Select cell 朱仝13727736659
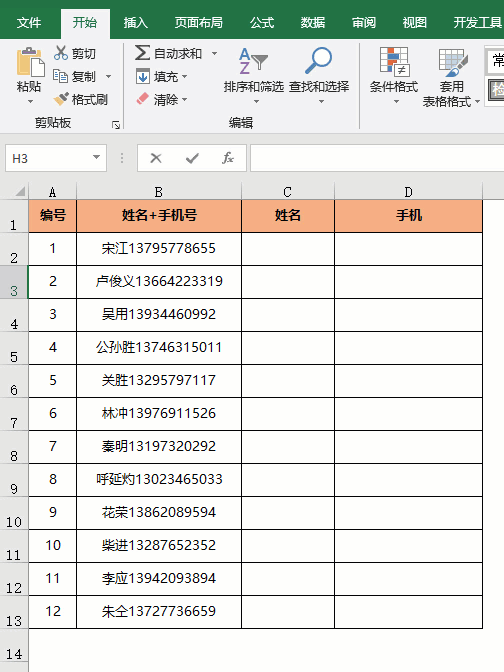The height and width of the screenshot is (672, 504). (x=159, y=612)
